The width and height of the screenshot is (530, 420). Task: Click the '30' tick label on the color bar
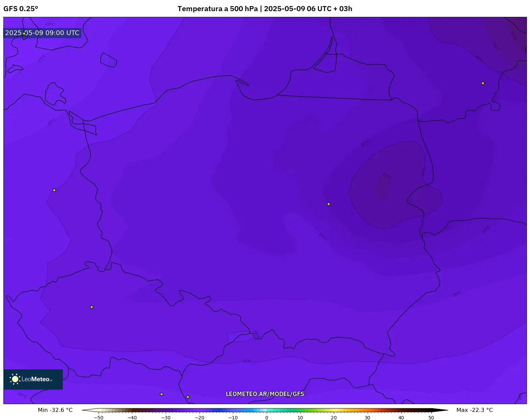click(x=367, y=418)
